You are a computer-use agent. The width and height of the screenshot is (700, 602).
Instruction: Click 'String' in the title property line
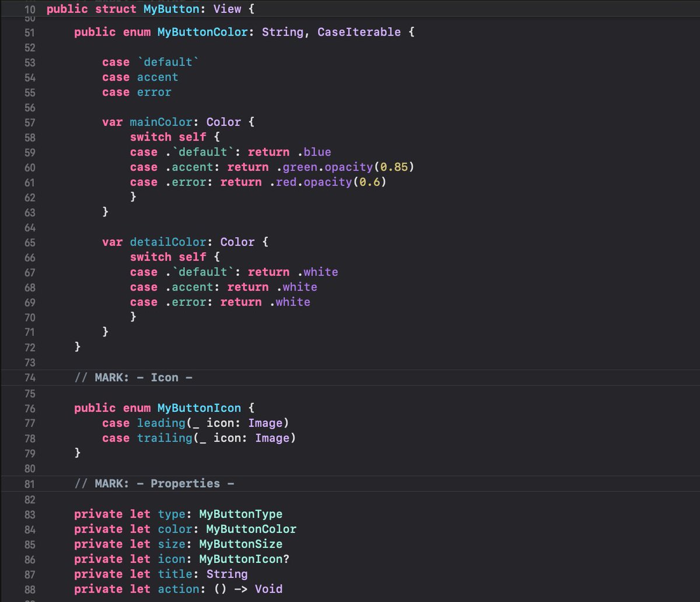click(227, 574)
